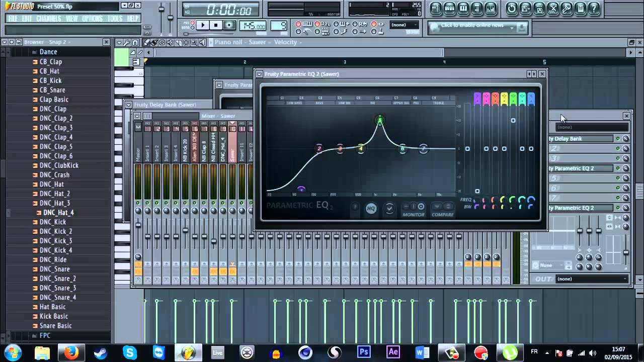This screenshot has width=644, height=362.
Task: Open the EDIT menu
Action: pyautogui.click(x=27, y=19)
